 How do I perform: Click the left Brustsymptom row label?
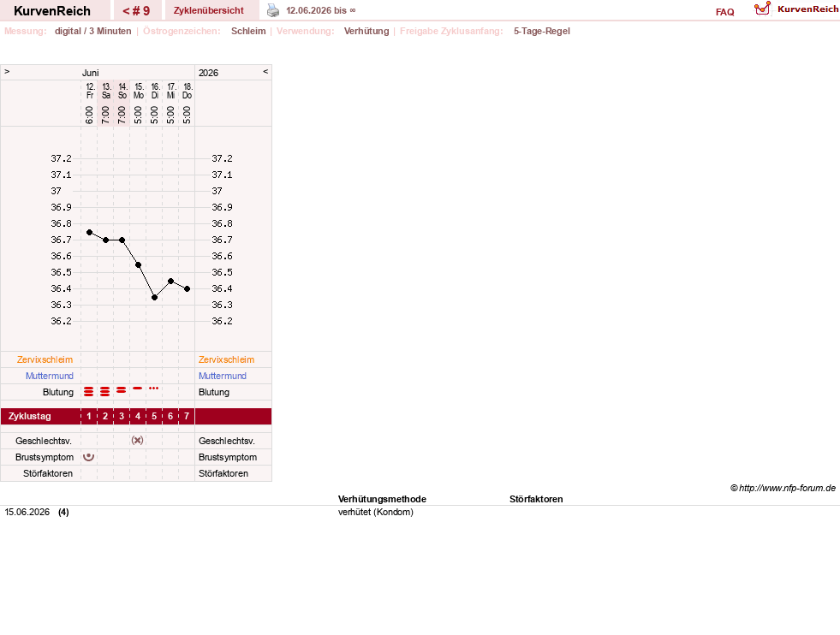tap(45, 457)
